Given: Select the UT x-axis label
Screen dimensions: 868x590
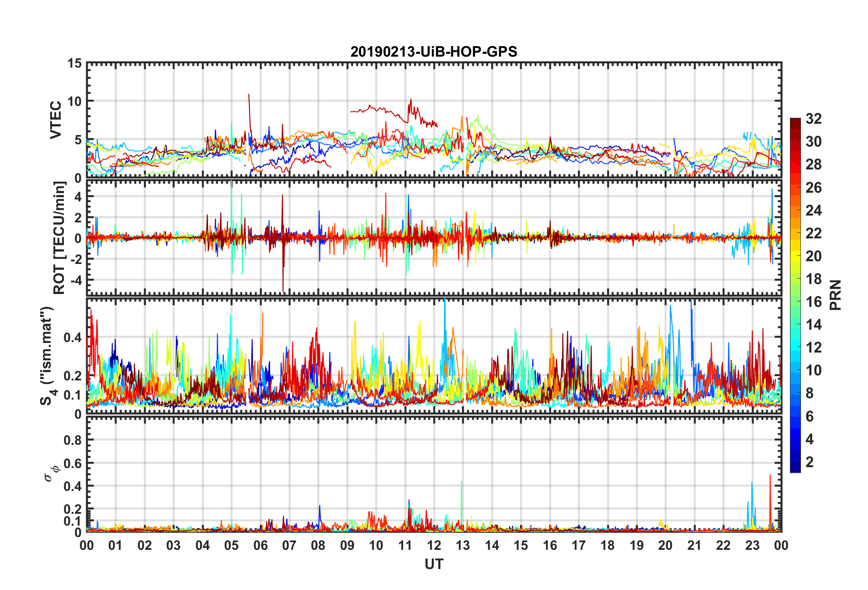Looking at the screenshot, I should (434, 564).
